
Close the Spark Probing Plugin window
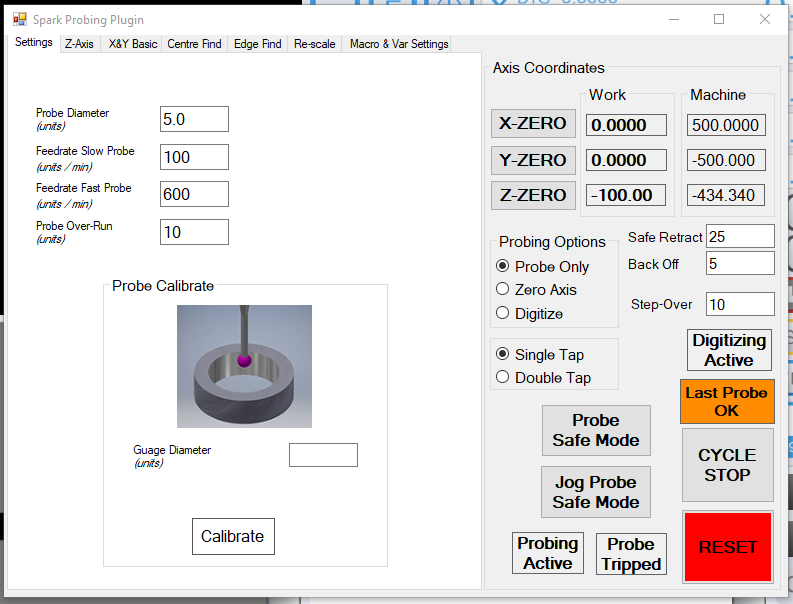tap(765, 19)
